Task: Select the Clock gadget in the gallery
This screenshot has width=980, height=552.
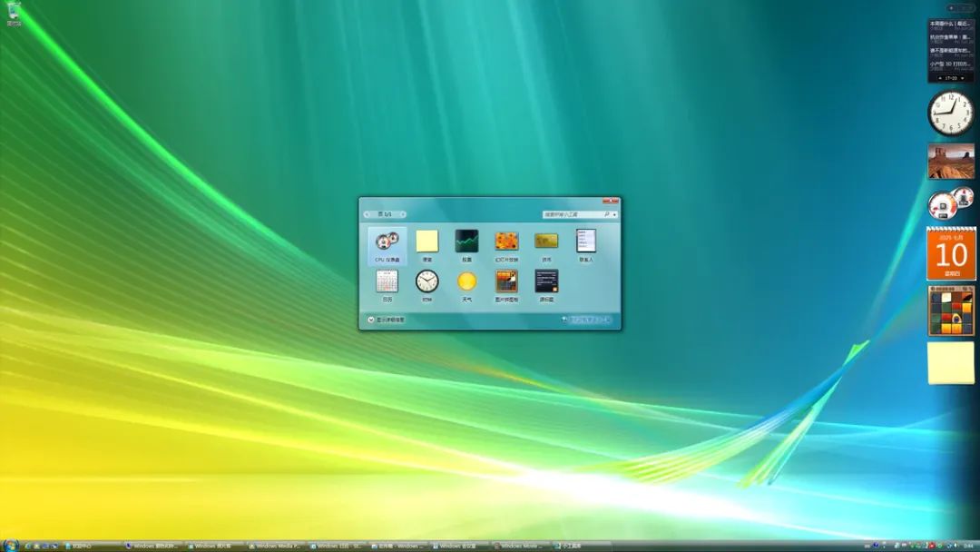Action: click(x=426, y=285)
